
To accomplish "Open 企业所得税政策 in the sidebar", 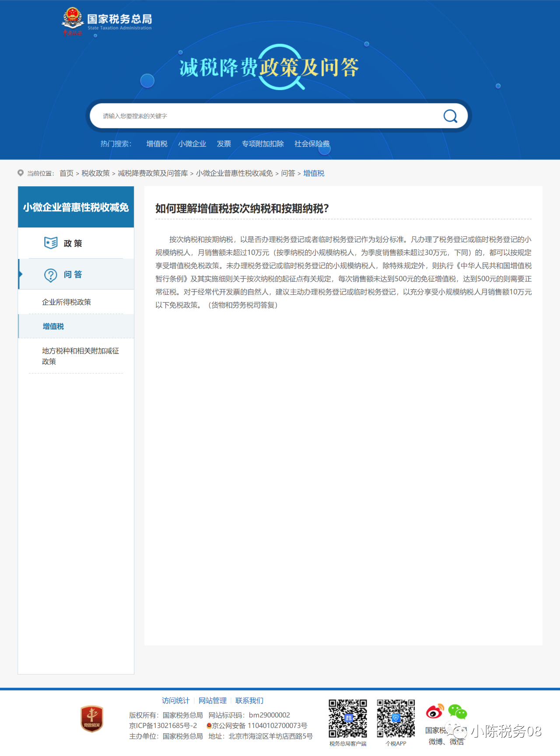I will coord(66,302).
